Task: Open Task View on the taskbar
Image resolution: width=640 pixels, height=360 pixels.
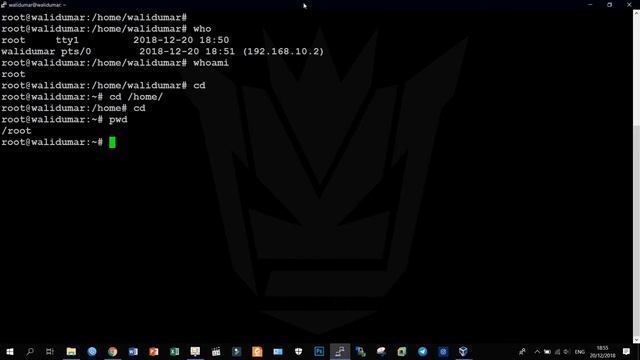Action: pyautogui.click(x=50, y=351)
